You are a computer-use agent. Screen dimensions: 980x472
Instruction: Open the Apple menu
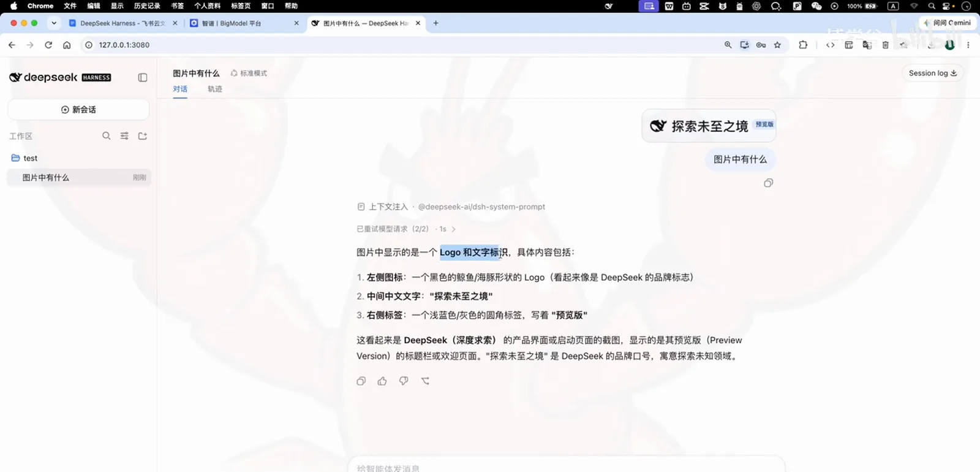point(13,6)
